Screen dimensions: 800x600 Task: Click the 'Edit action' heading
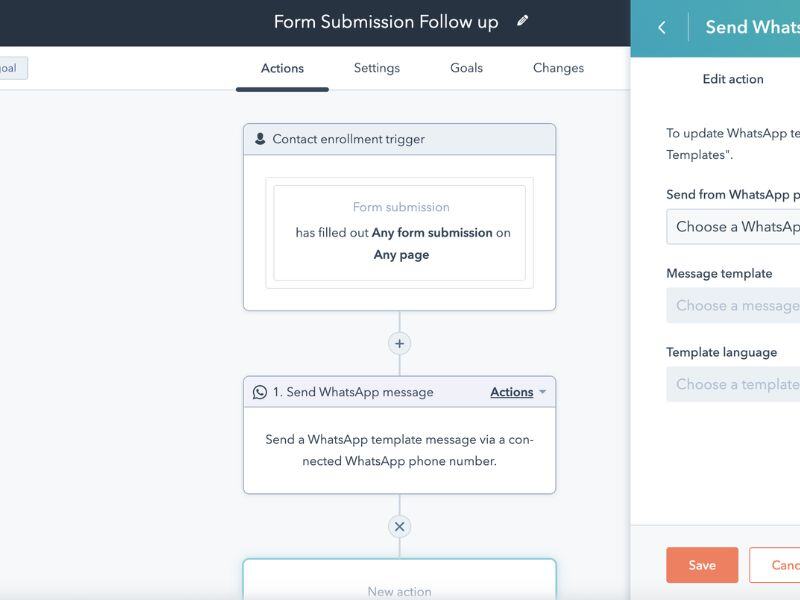[733, 79]
